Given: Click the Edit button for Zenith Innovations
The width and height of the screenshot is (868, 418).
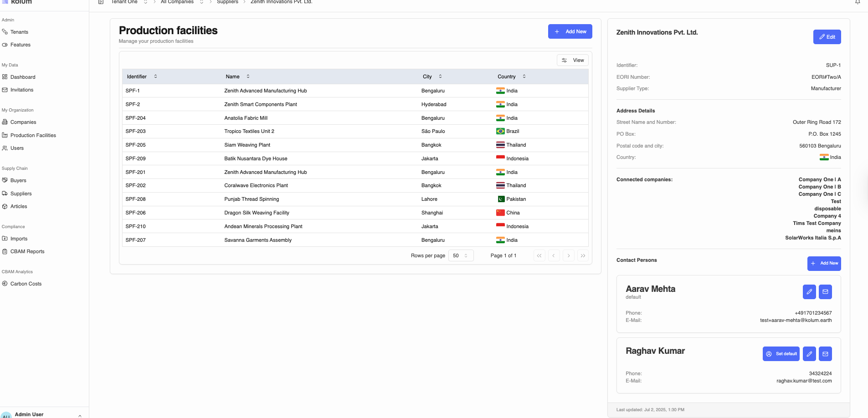Looking at the screenshot, I should click(x=827, y=37).
